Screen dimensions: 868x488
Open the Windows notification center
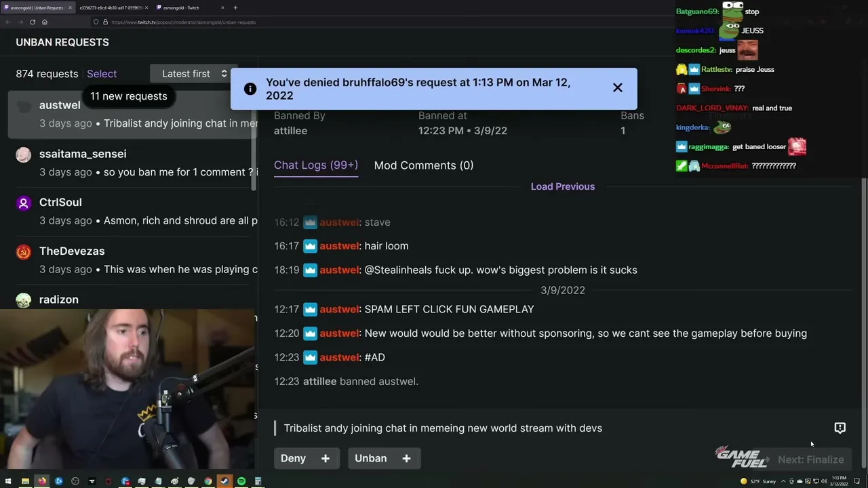click(x=856, y=481)
